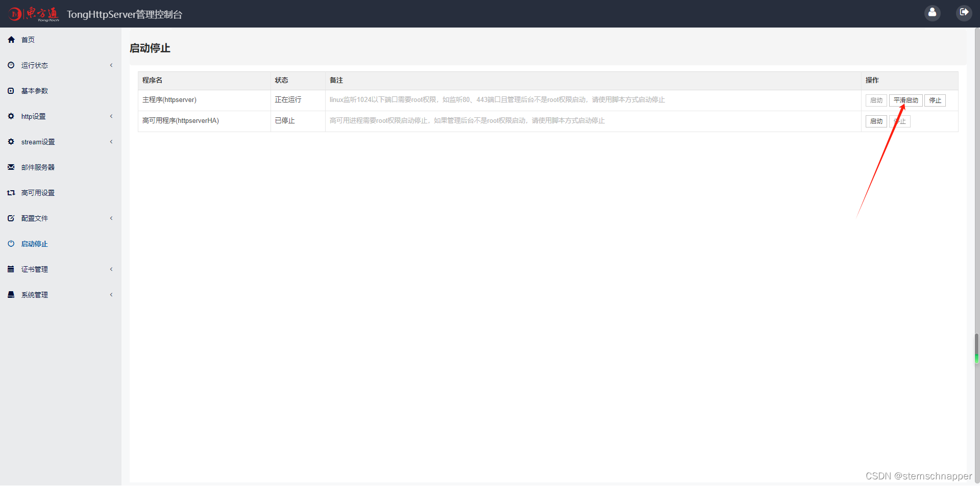Click TongHttpServer管理控制台 title
This screenshot has width=980, height=486.
point(125,14)
